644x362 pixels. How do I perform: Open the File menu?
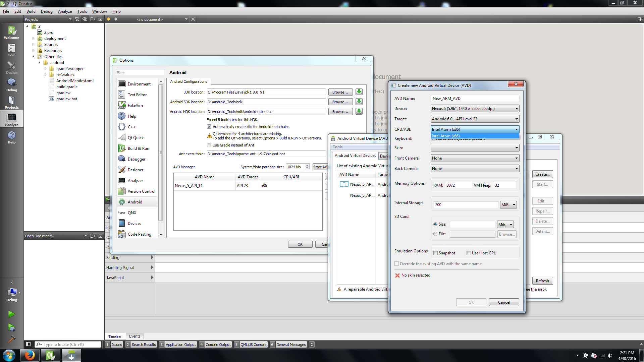6,11
